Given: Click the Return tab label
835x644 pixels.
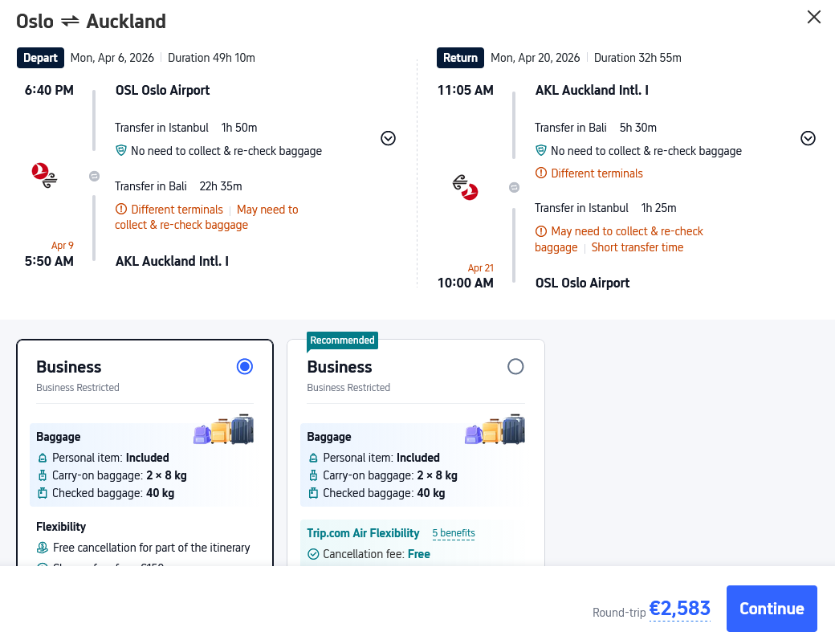Looking at the screenshot, I should 460,58.
